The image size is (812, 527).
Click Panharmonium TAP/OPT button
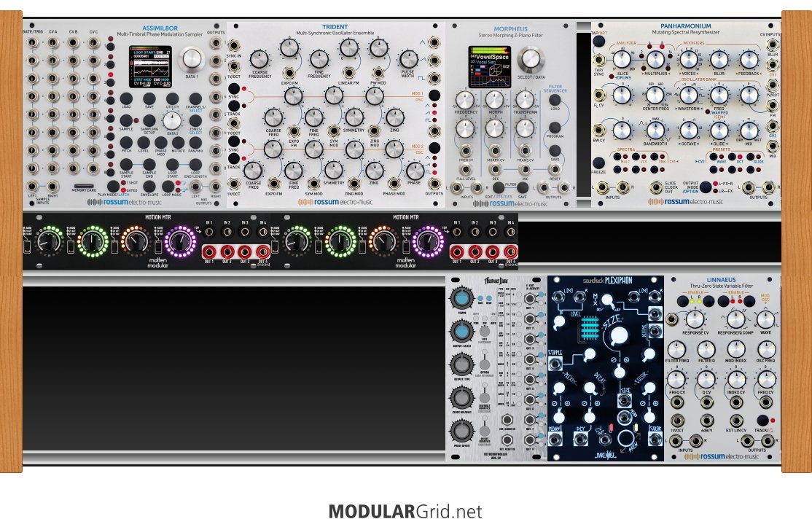598,42
